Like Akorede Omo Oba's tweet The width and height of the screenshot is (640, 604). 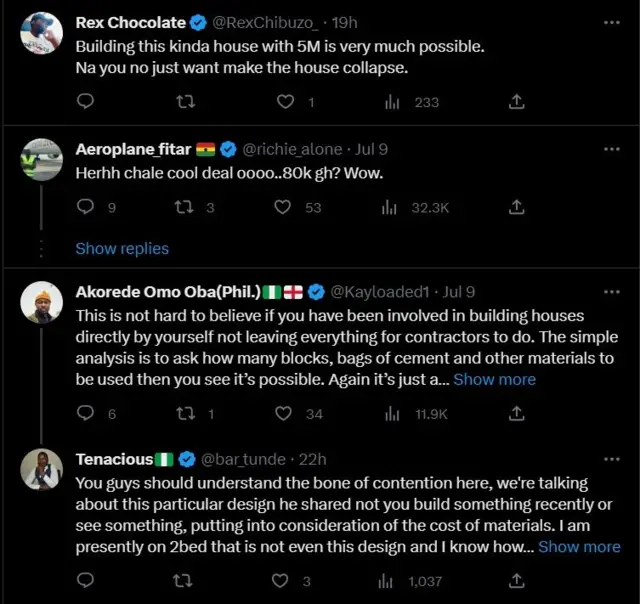coord(285,413)
